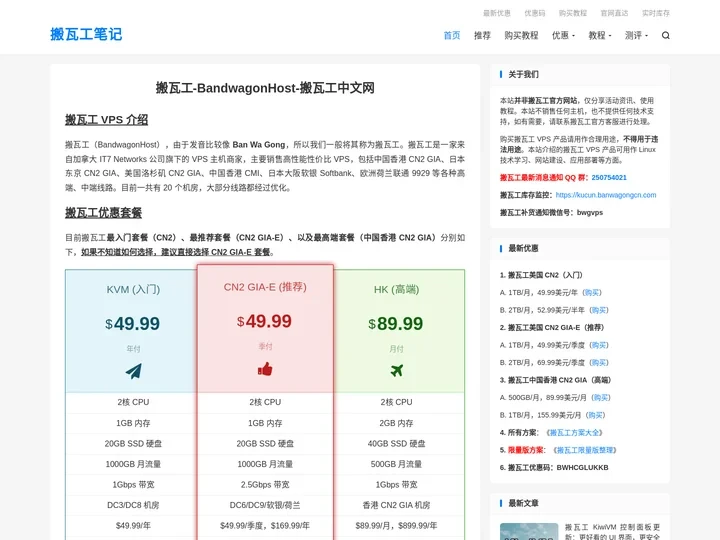The width and height of the screenshot is (720, 540).
Task: Click the WeChat ID bwgvps text
Action: click(590, 213)
